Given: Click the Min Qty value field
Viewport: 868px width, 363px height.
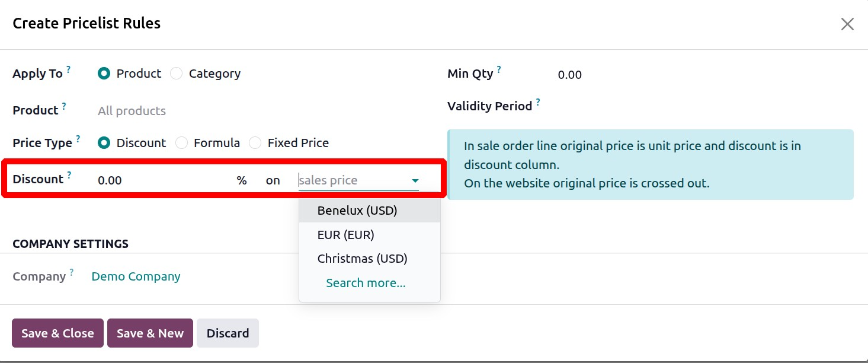Looking at the screenshot, I should (x=570, y=75).
